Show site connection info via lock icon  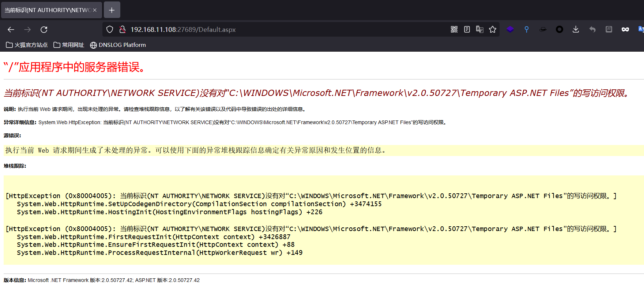(x=123, y=30)
